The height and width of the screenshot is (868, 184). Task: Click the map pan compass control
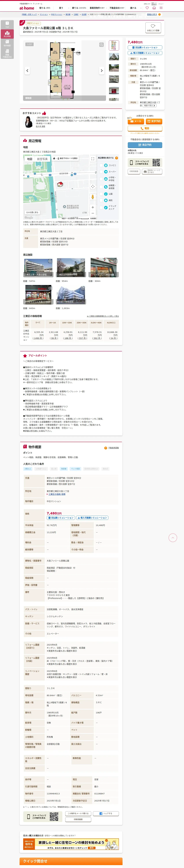pyautogui.click(x=93, y=186)
